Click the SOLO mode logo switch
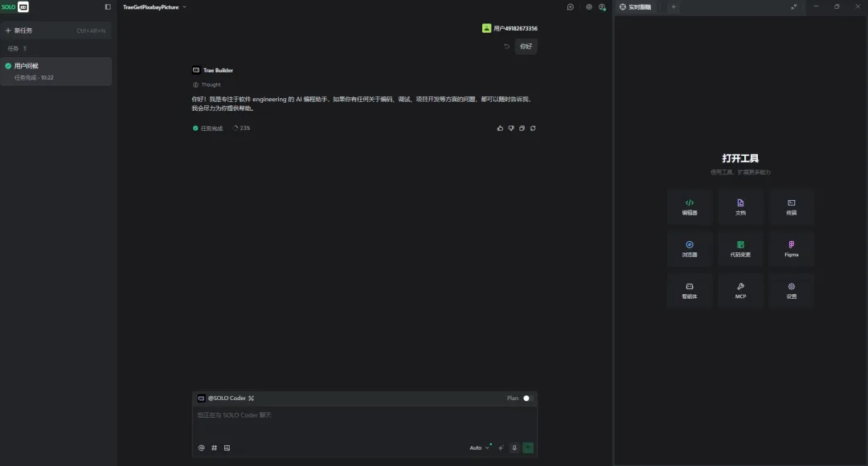The width and height of the screenshot is (868, 466). [x=15, y=7]
